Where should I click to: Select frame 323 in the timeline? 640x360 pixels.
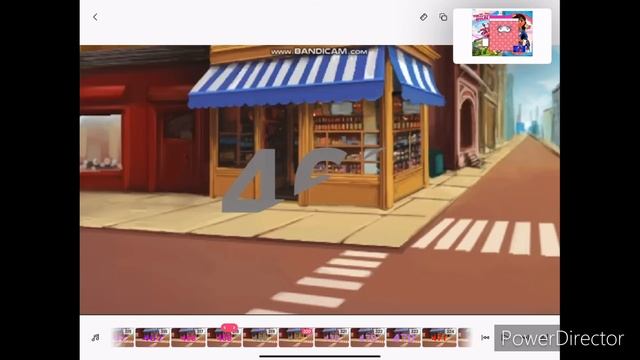(x=404, y=338)
